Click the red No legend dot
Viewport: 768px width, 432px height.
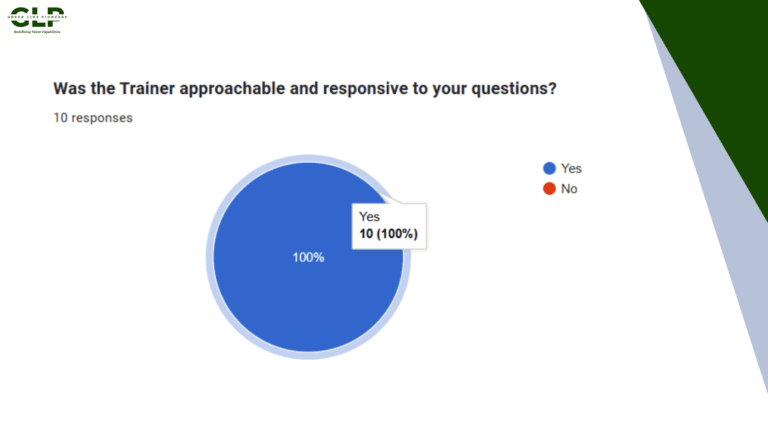coord(549,188)
